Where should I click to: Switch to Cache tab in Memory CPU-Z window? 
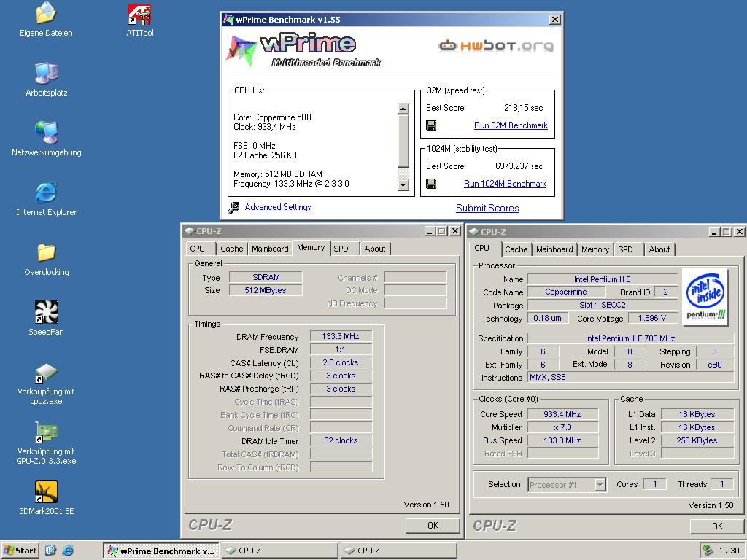231,249
